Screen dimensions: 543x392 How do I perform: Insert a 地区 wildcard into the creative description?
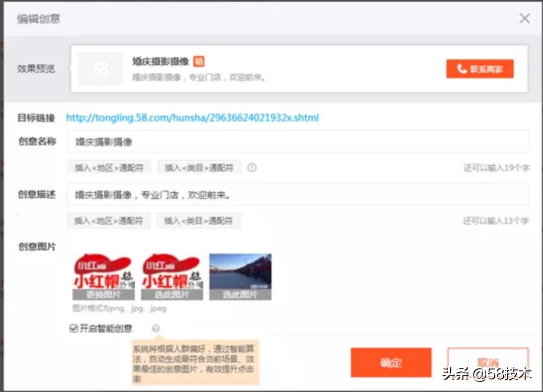click(x=109, y=220)
